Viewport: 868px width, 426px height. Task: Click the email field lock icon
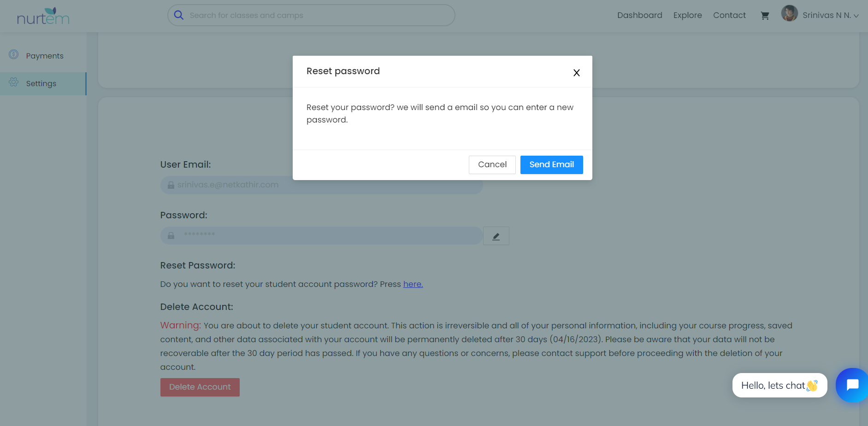point(171,185)
